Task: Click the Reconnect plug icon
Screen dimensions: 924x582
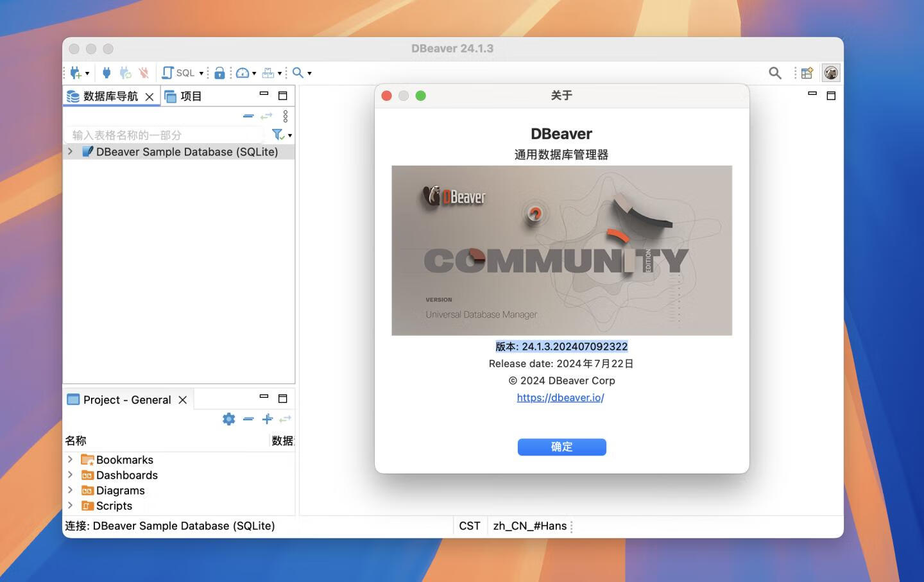Action: coord(126,73)
